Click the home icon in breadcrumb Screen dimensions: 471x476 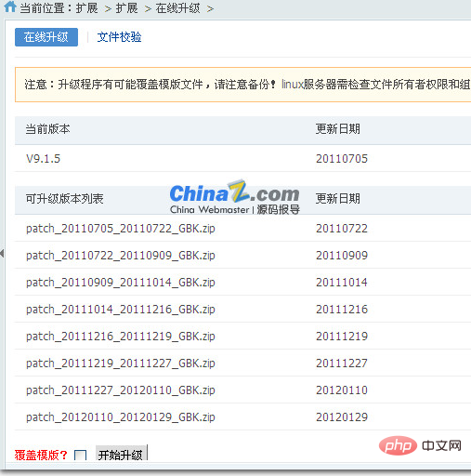click(x=10, y=7)
